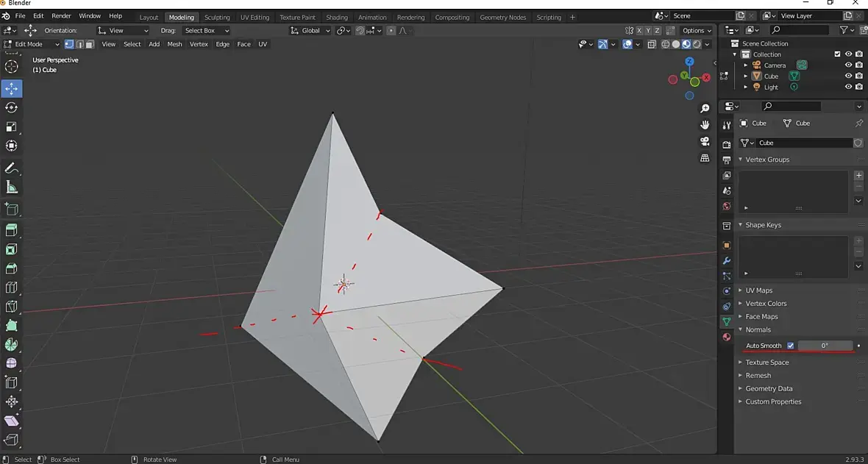Expand the Geometry Data section
This screenshot has height=464, width=868.
coord(769,388)
